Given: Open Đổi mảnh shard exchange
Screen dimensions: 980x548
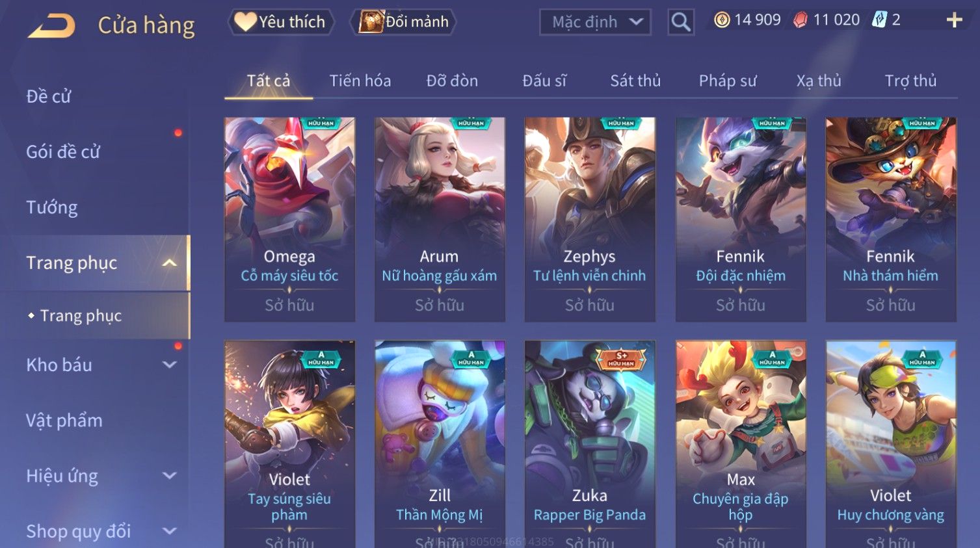Looking at the screenshot, I should click(x=403, y=22).
